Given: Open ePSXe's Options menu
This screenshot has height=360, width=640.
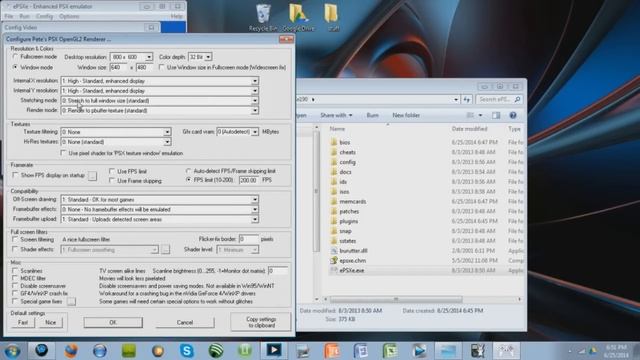Looking at the screenshot, I should click(69, 16).
